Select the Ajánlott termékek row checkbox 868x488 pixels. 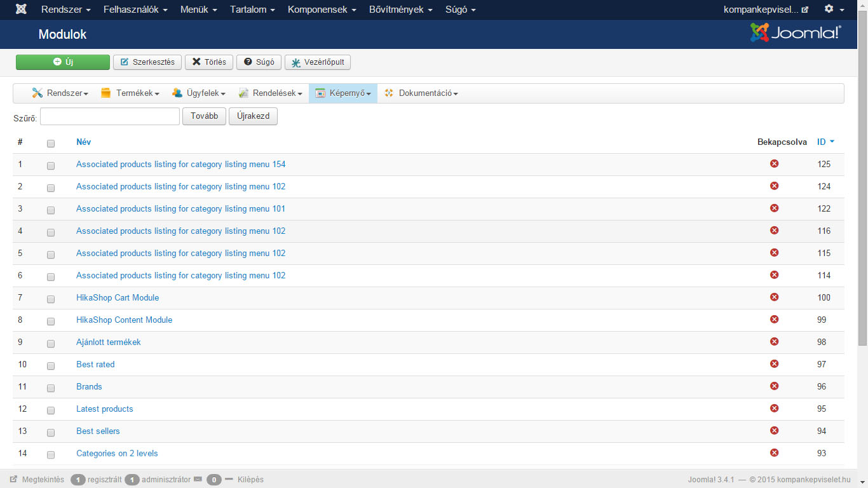coord(51,344)
